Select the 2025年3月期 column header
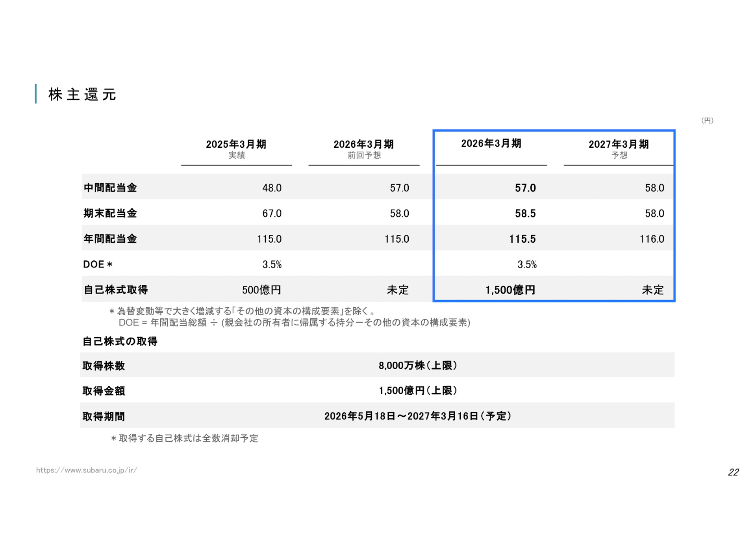The height and width of the screenshot is (535, 756). [236, 144]
